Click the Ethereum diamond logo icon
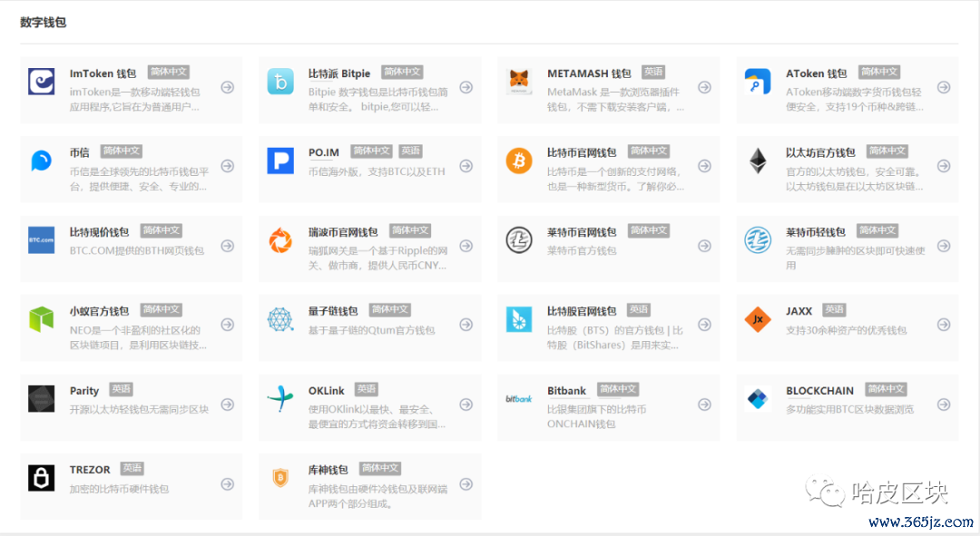Image resolution: width=980 pixels, height=536 pixels. click(x=758, y=161)
